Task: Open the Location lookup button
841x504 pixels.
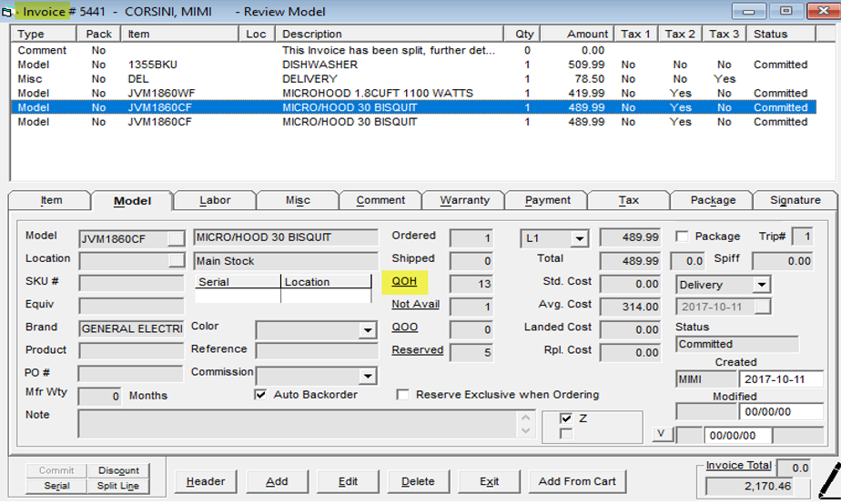Action: click(176, 260)
